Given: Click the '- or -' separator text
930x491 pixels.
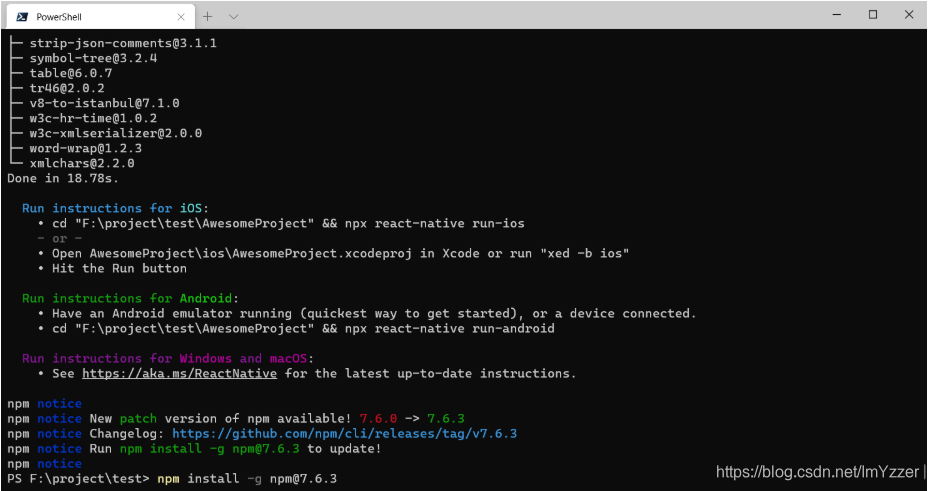Looking at the screenshot, I should tap(59, 238).
